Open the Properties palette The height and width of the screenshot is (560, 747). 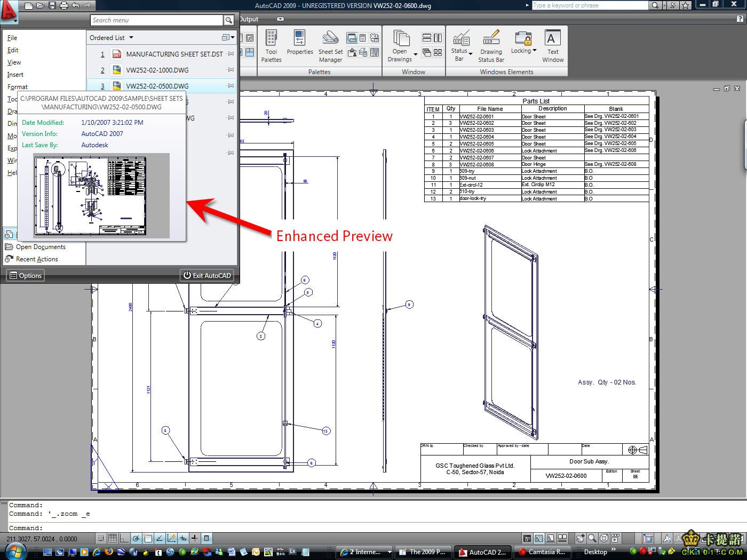(300, 43)
